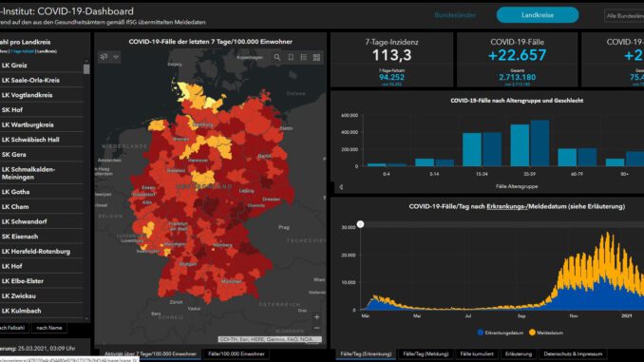Select SK Hof in the list
The width and height of the screenshot is (644, 362).
pyautogui.click(x=42, y=109)
